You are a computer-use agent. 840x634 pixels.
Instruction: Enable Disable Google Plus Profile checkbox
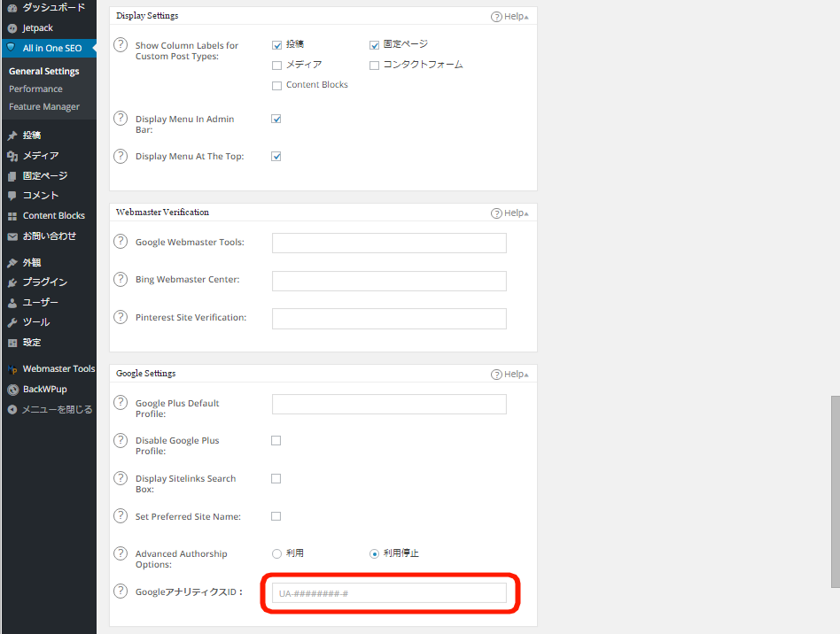[x=276, y=440]
